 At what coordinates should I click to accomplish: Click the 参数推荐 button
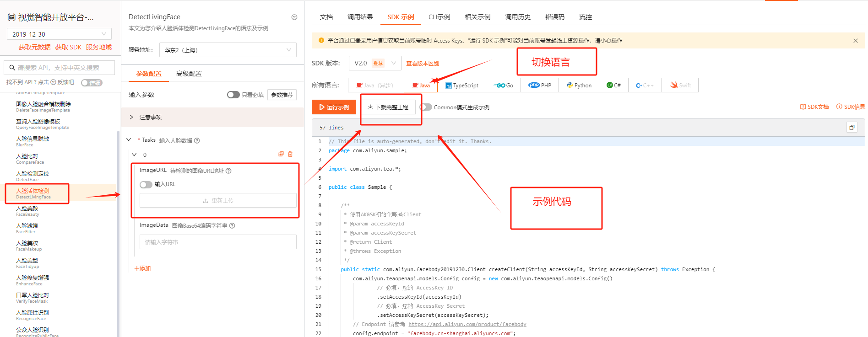coord(282,95)
